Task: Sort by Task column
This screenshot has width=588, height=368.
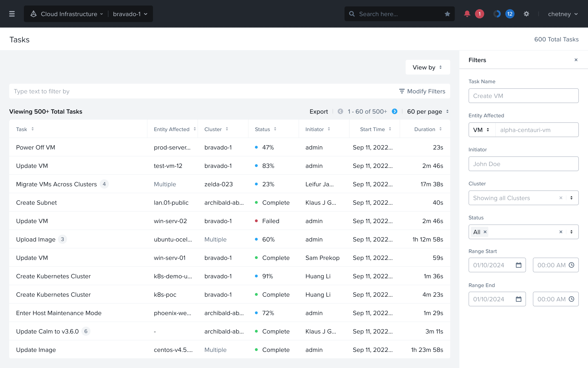Action: click(33, 129)
